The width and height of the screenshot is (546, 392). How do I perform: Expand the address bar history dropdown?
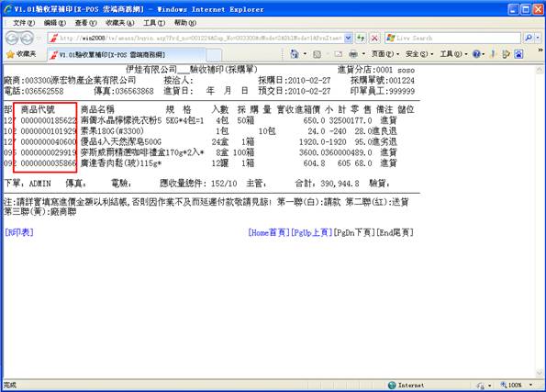click(348, 38)
